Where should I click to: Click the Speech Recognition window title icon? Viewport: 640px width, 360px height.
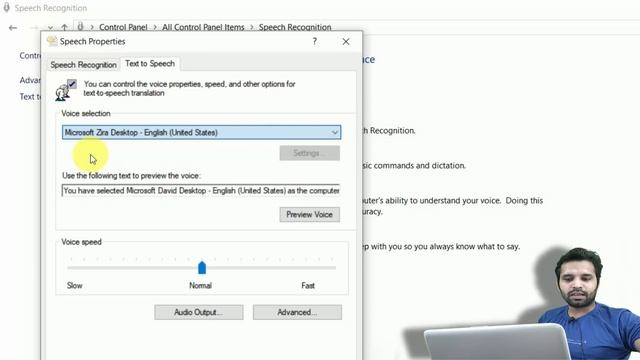pos(6,8)
